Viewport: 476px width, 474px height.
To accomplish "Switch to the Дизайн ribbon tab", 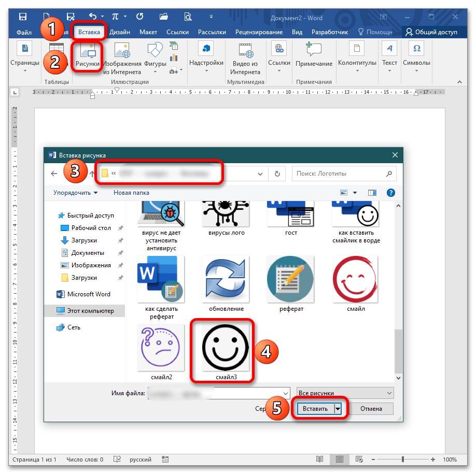I will point(119,32).
